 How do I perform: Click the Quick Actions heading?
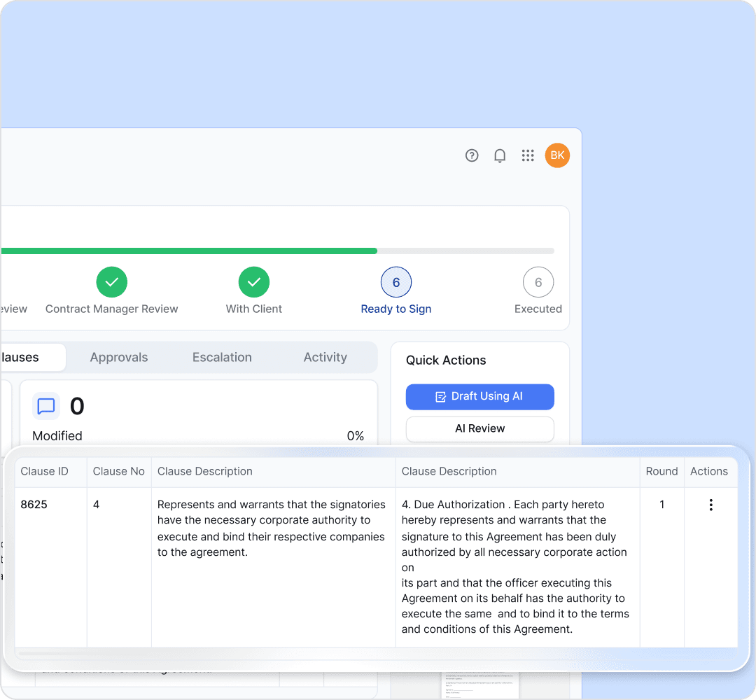[446, 360]
